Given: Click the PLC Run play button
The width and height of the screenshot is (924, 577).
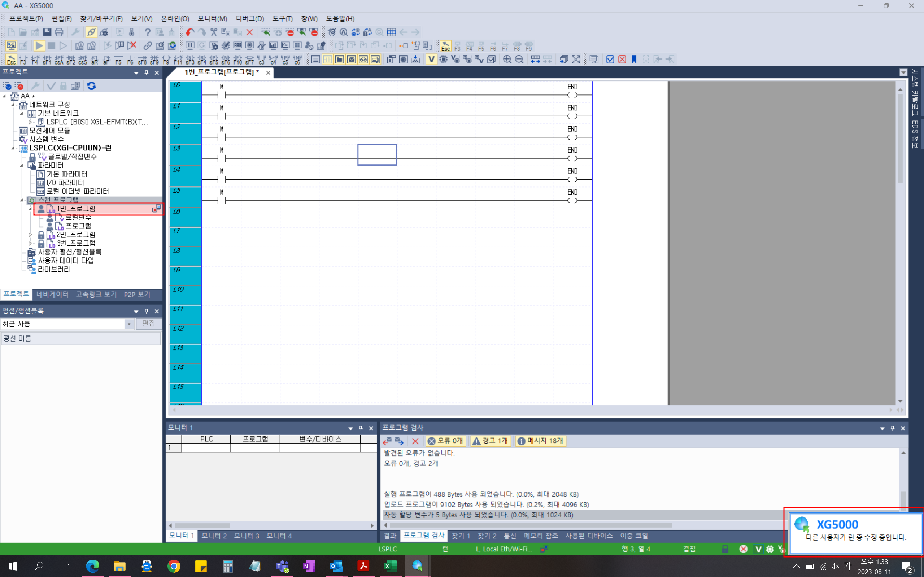Looking at the screenshot, I should pos(39,46).
